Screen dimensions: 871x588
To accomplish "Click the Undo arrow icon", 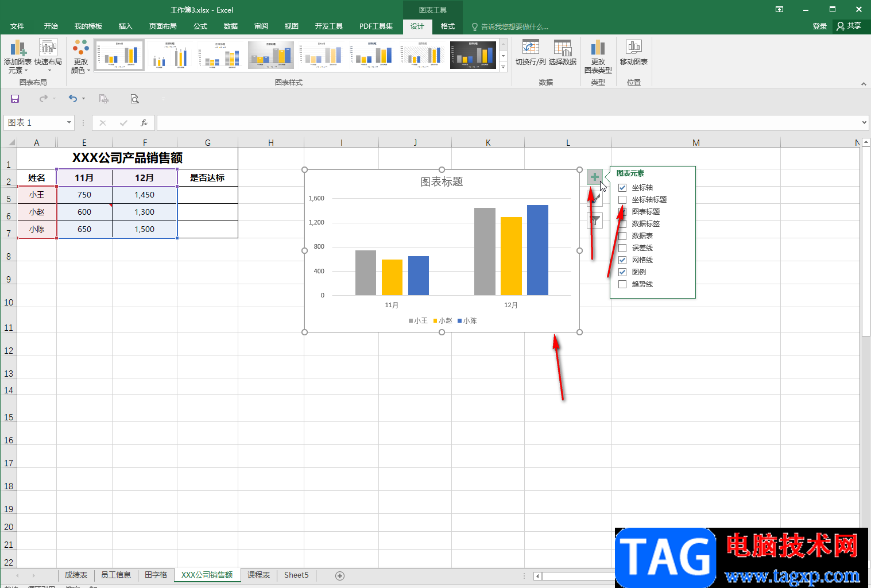I will 72,99.
